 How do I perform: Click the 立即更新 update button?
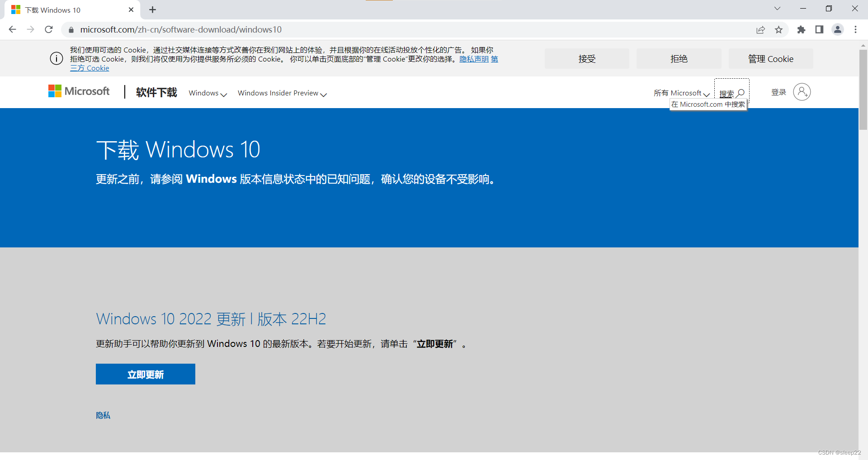click(x=145, y=374)
